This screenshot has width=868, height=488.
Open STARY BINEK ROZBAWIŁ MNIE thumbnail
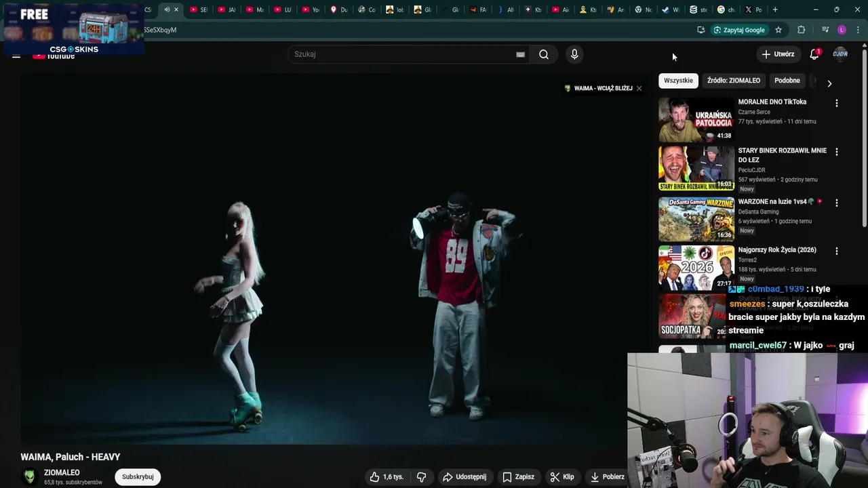696,168
